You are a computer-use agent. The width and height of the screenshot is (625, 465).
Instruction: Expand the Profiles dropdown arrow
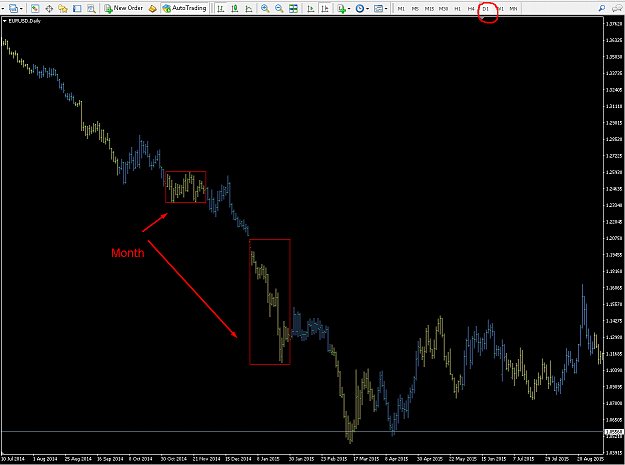(x=21, y=9)
